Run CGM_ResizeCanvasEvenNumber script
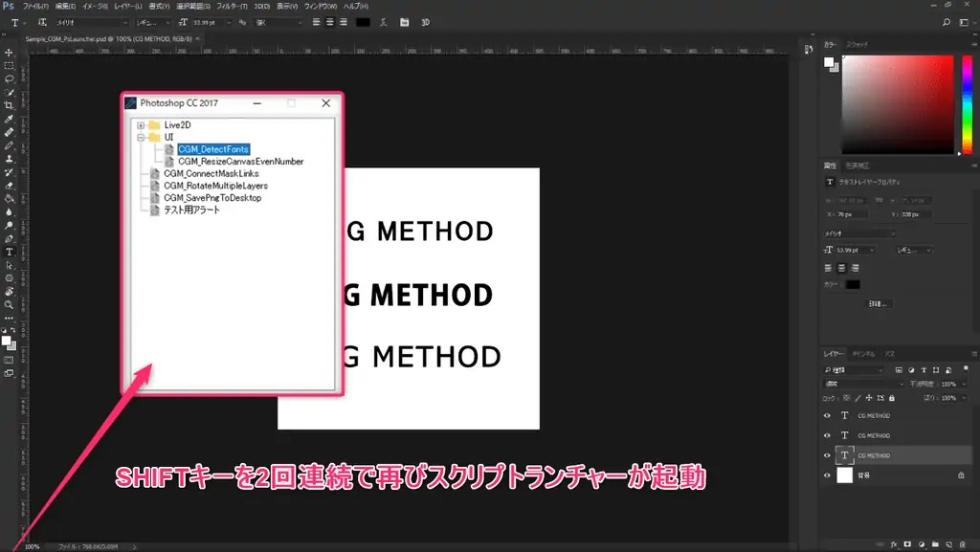Viewport: 980px width, 552px height. point(240,161)
